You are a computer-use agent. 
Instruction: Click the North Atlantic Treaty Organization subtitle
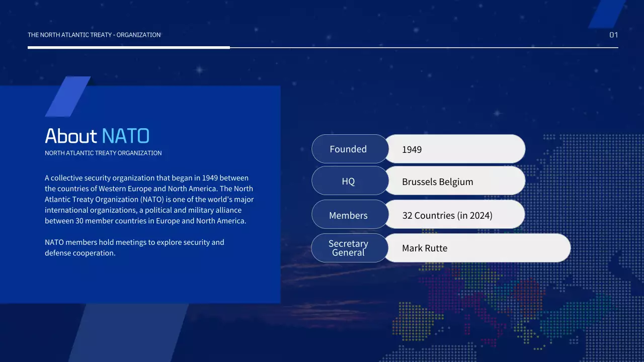[x=103, y=153]
